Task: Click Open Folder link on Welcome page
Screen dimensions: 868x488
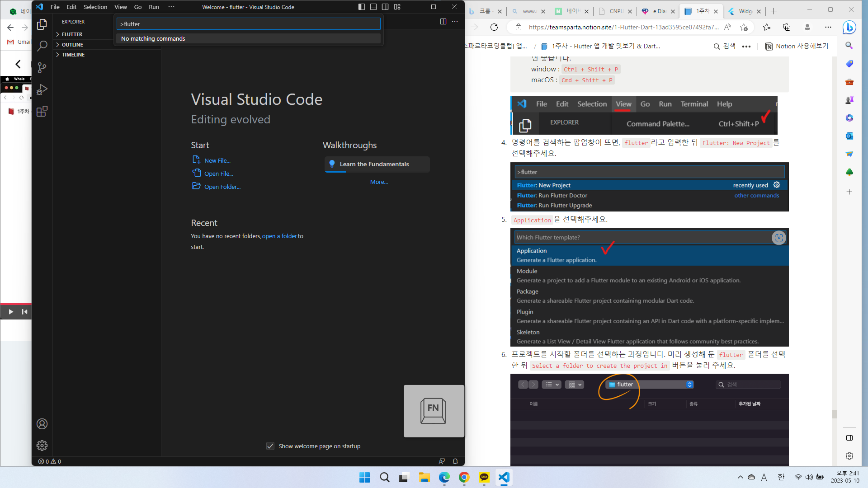Action: click(222, 187)
